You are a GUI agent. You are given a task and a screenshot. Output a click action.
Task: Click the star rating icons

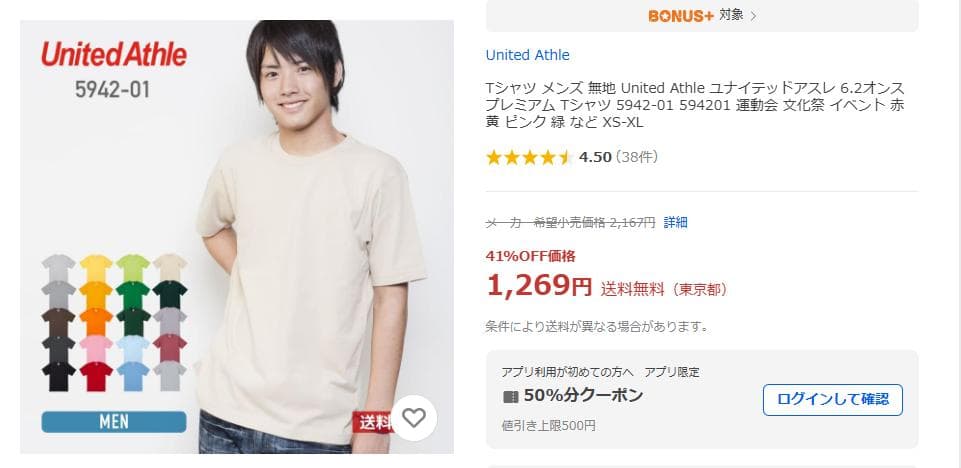coord(529,157)
